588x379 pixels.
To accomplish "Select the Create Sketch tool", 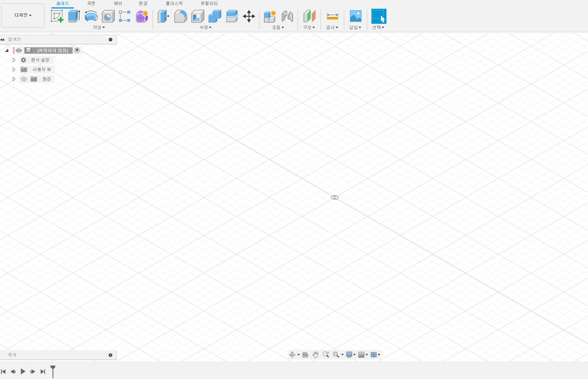I will pos(57,16).
